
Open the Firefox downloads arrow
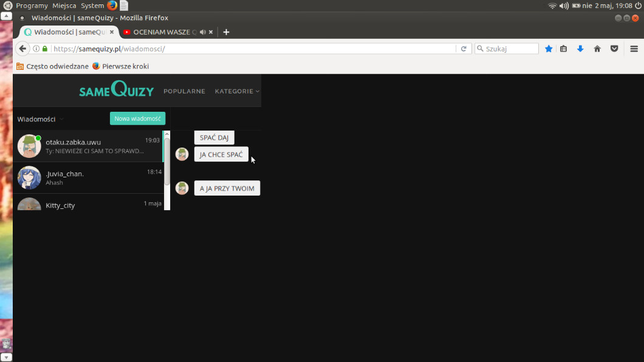[580, 49]
